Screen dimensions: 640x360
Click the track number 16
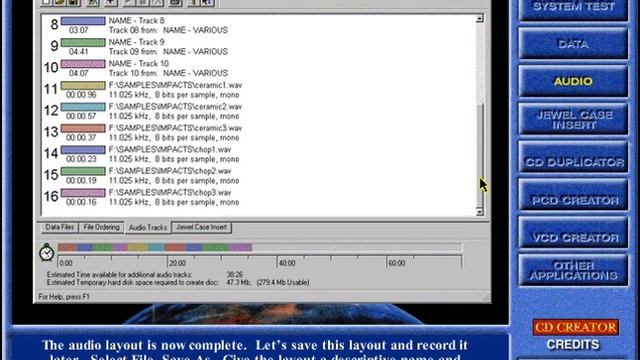pos(51,196)
